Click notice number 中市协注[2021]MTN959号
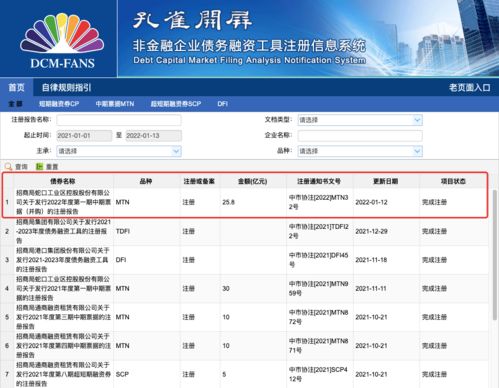Image resolution: width=499 pixels, height=388 pixels. point(318,288)
